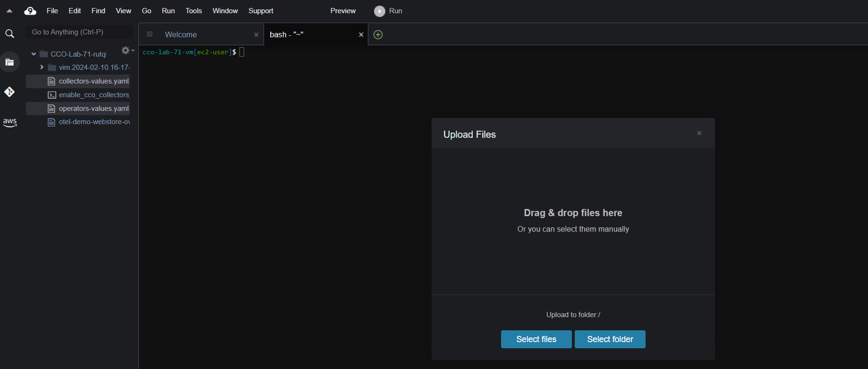Click the folder icon of CCO-Lab-71-rutq
Image resolution: width=868 pixels, height=369 pixels.
44,54
